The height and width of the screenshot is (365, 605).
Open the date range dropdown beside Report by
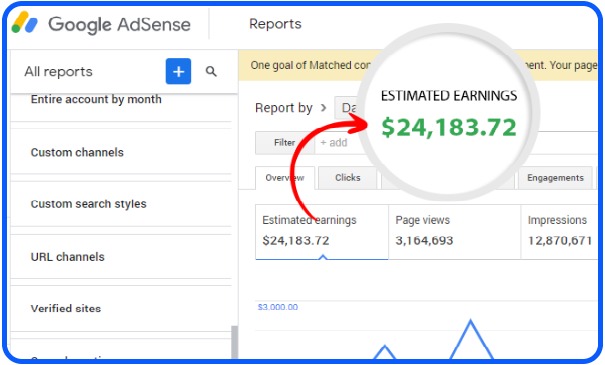point(347,108)
